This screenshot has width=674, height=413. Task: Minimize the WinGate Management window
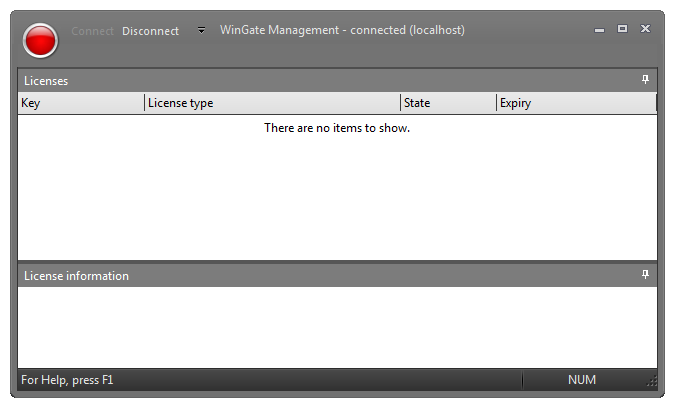point(599,30)
